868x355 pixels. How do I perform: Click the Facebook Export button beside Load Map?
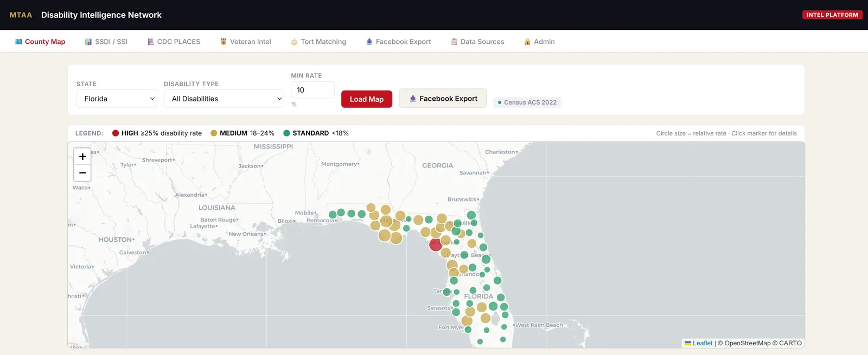point(443,99)
